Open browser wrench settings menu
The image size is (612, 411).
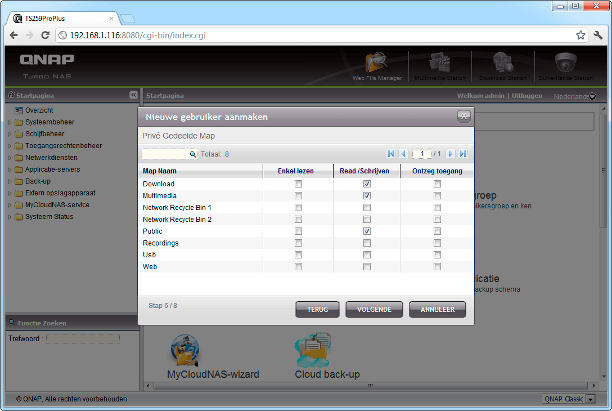pos(598,35)
